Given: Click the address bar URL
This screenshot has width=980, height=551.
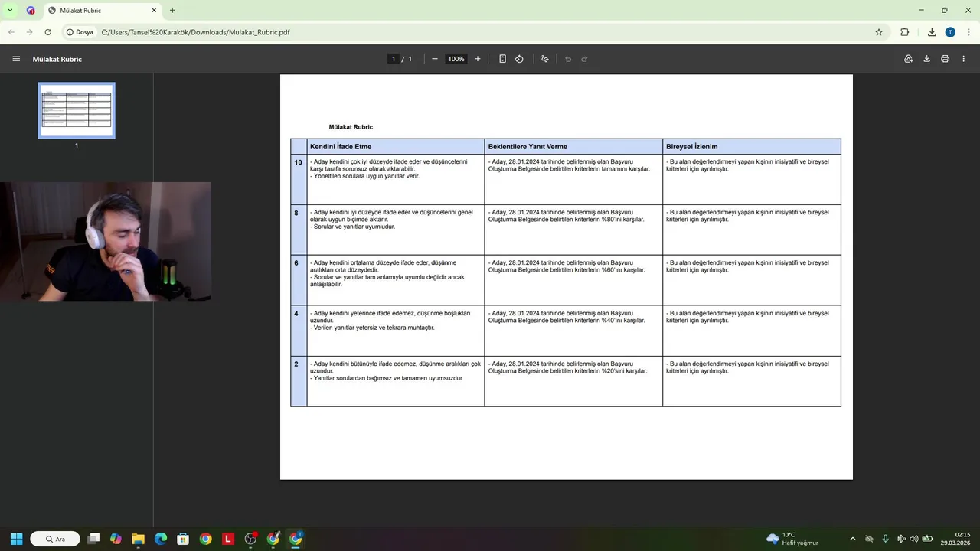Looking at the screenshot, I should pyautogui.click(x=195, y=32).
